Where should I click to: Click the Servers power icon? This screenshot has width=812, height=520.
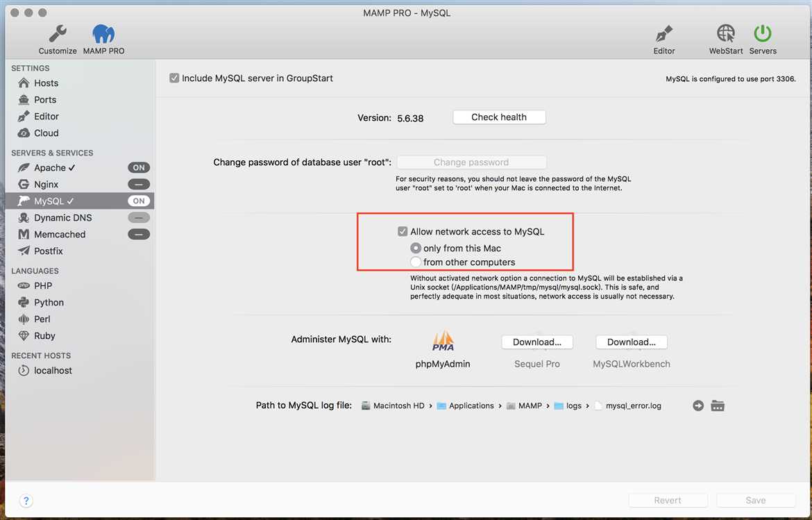click(x=763, y=34)
